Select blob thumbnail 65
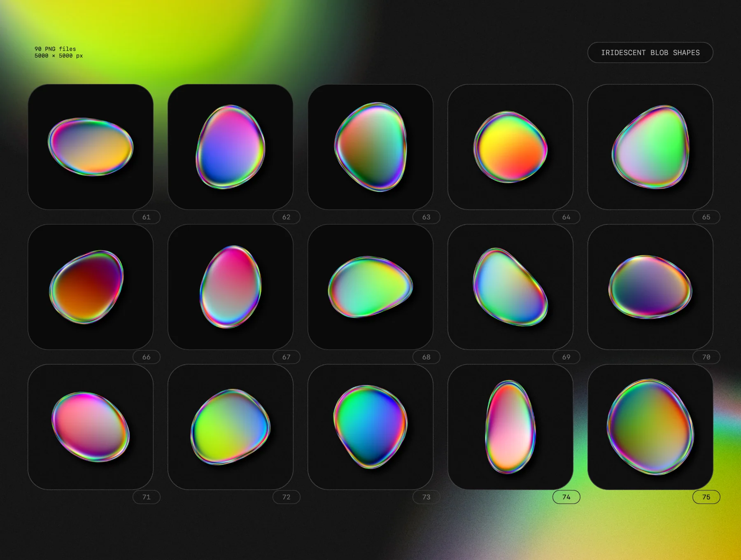 point(650,147)
